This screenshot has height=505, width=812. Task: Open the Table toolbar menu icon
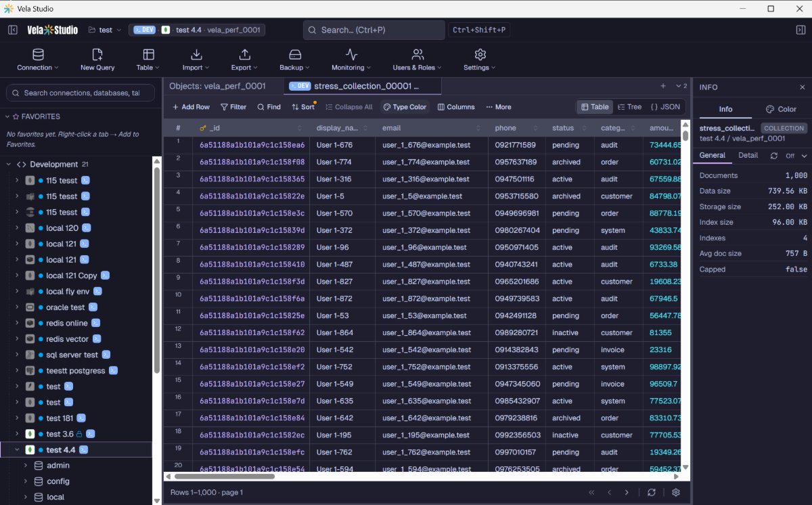[x=148, y=54]
